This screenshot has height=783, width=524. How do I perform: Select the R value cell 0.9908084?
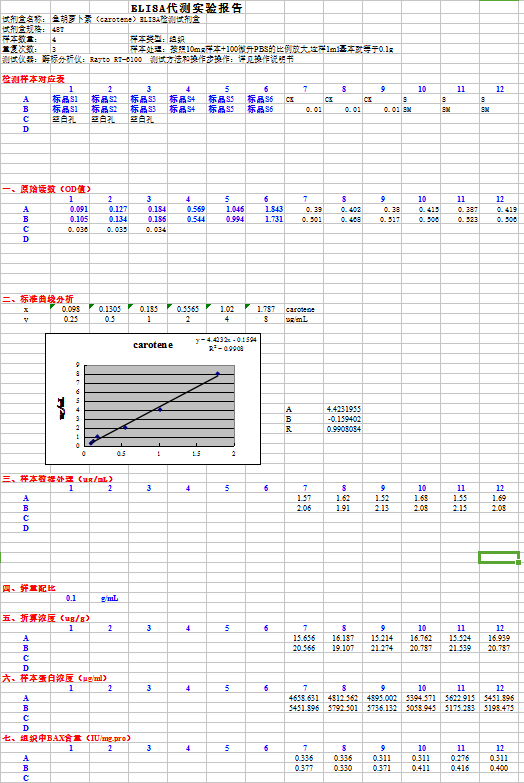[343, 429]
